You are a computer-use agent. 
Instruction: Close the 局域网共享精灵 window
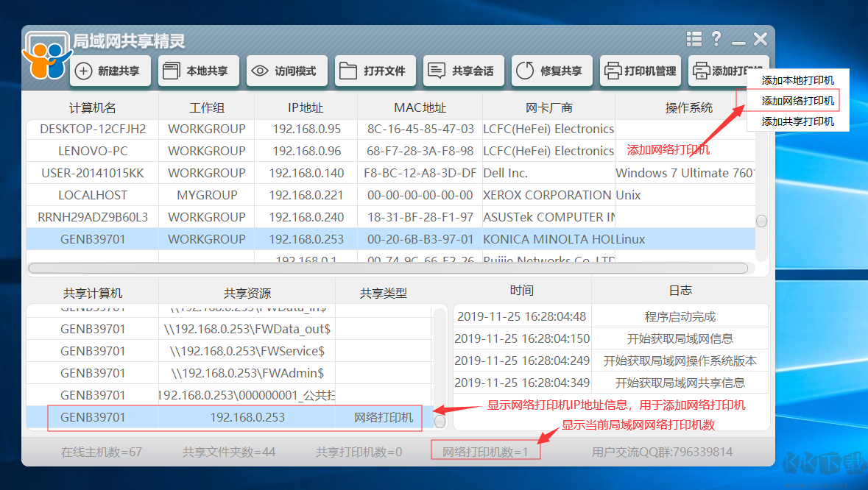pos(761,39)
